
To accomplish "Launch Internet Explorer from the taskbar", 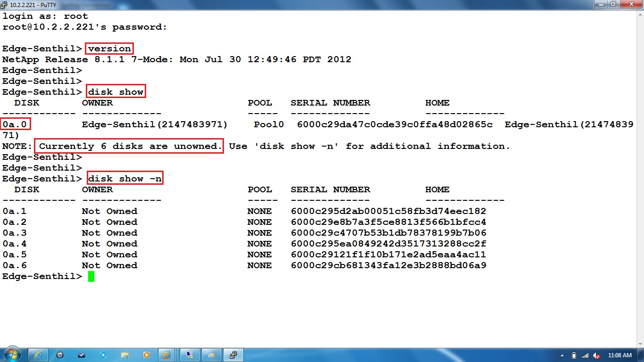I will pyautogui.click(x=39, y=355).
